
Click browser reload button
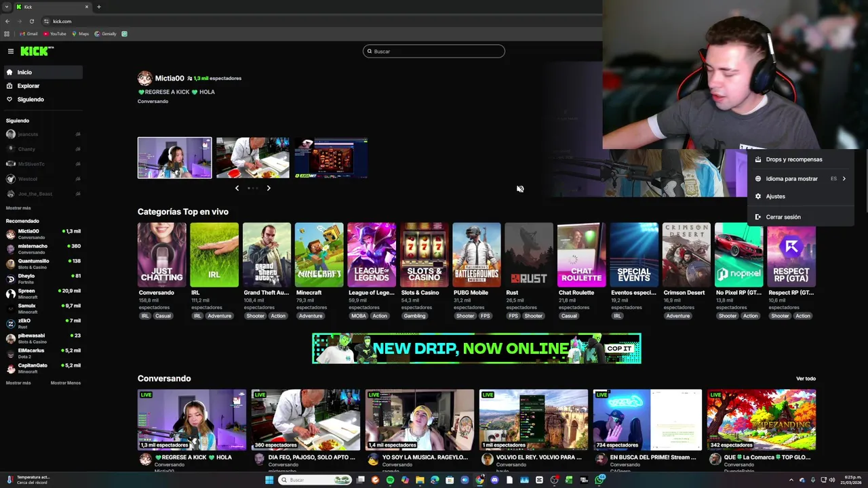(x=31, y=21)
